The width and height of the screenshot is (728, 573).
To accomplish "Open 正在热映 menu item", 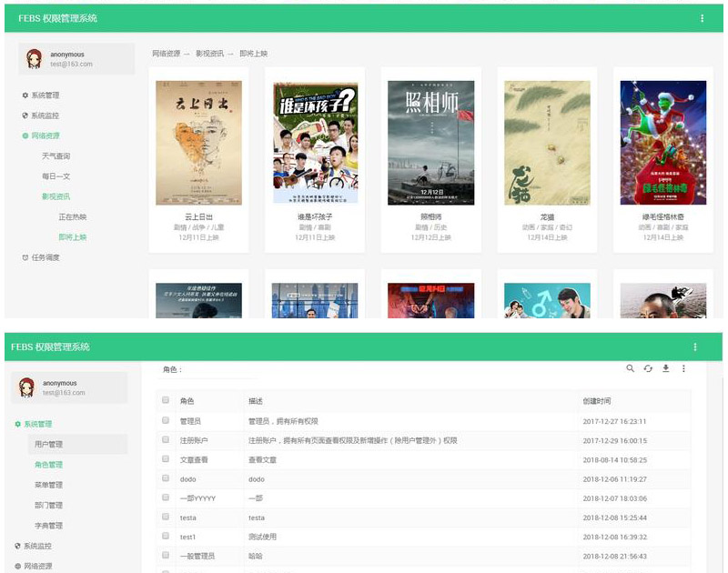I will pos(73,216).
